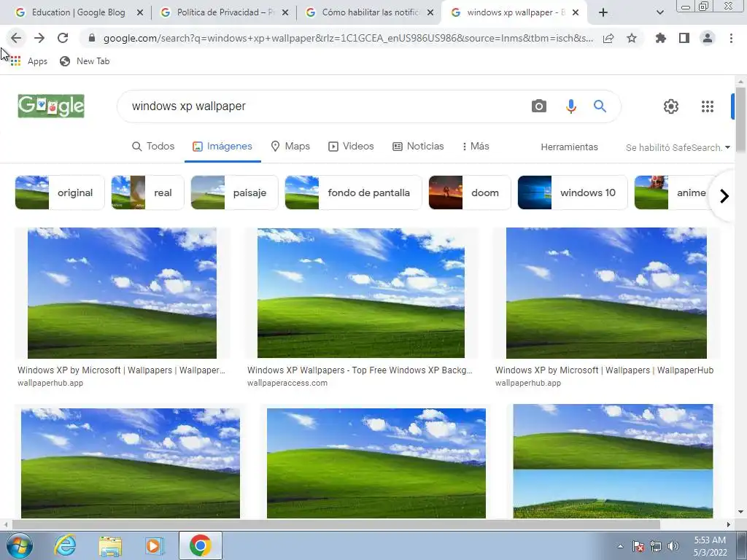Open Herramientas filter tools
Image resolution: width=747 pixels, height=560 pixels.
pyautogui.click(x=569, y=147)
